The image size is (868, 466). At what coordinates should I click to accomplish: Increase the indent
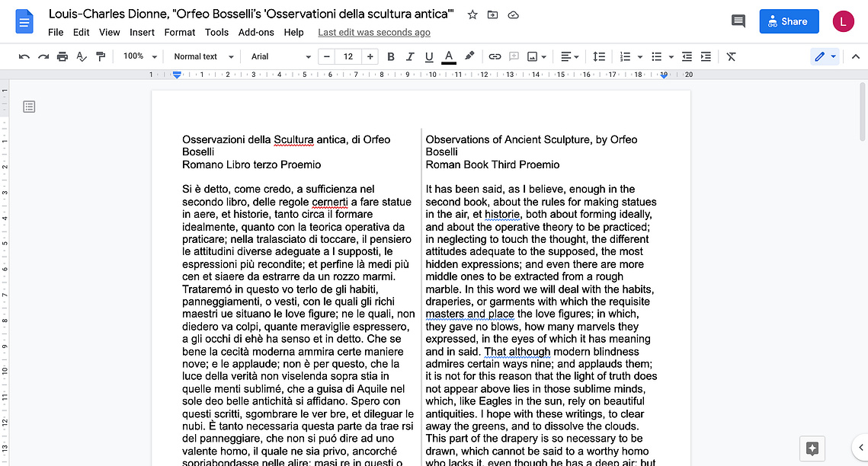[706, 56]
